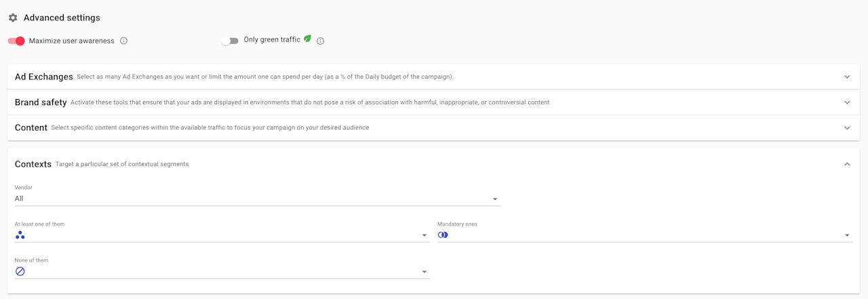Open 'At least one of them' dropdown arrow

click(425, 235)
